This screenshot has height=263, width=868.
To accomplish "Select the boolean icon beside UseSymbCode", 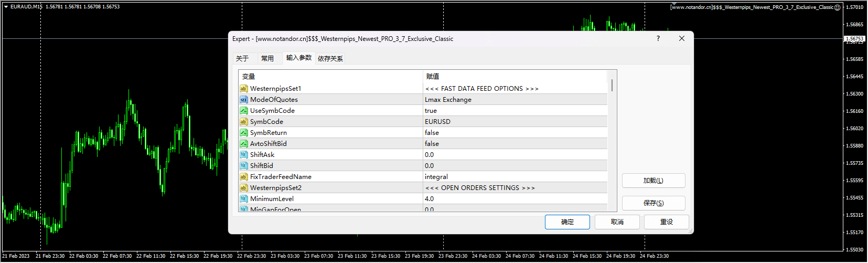I will coord(243,111).
